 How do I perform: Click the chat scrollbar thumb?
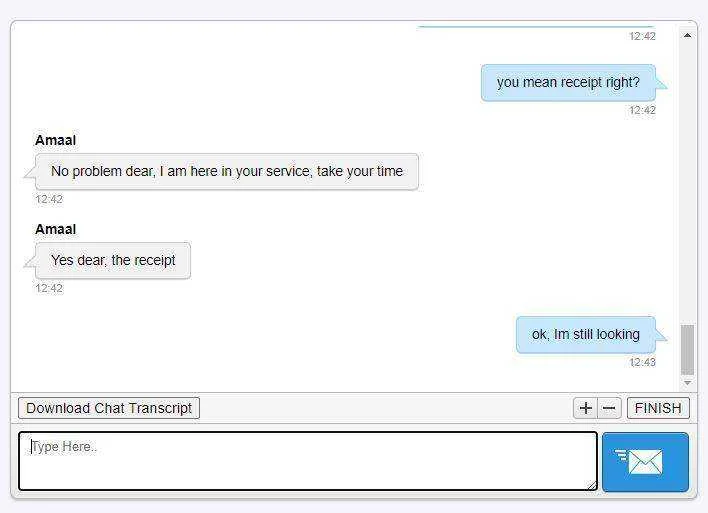tap(687, 350)
